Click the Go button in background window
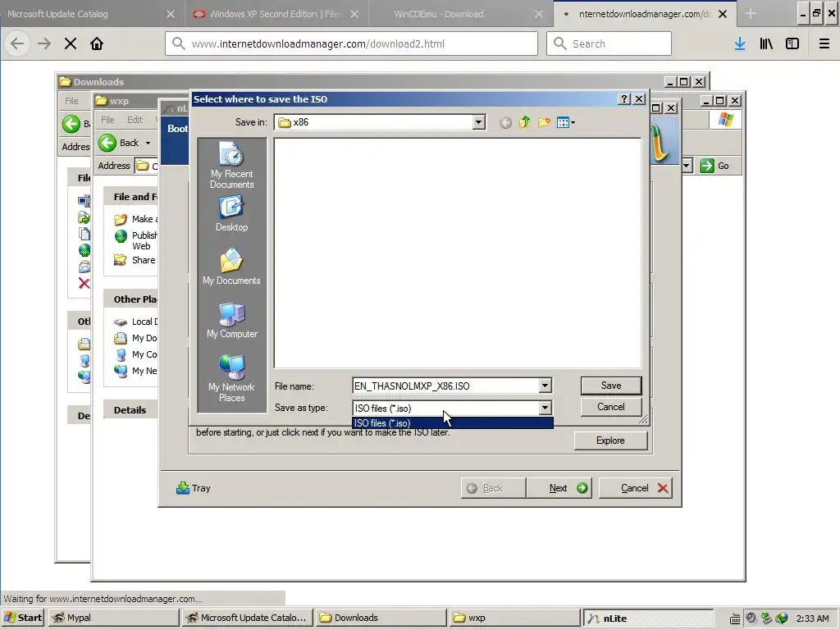The height and width of the screenshot is (630, 840). pyautogui.click(x=714, y=166)
